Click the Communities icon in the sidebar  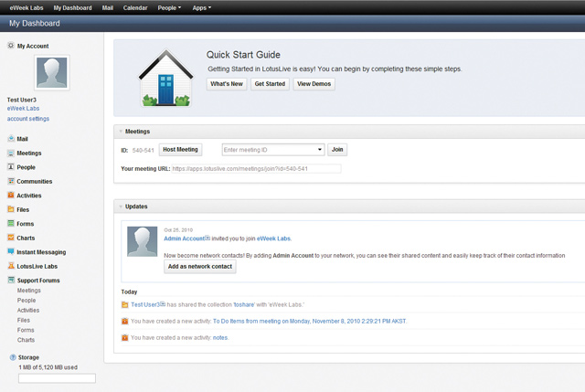(11, 181)
